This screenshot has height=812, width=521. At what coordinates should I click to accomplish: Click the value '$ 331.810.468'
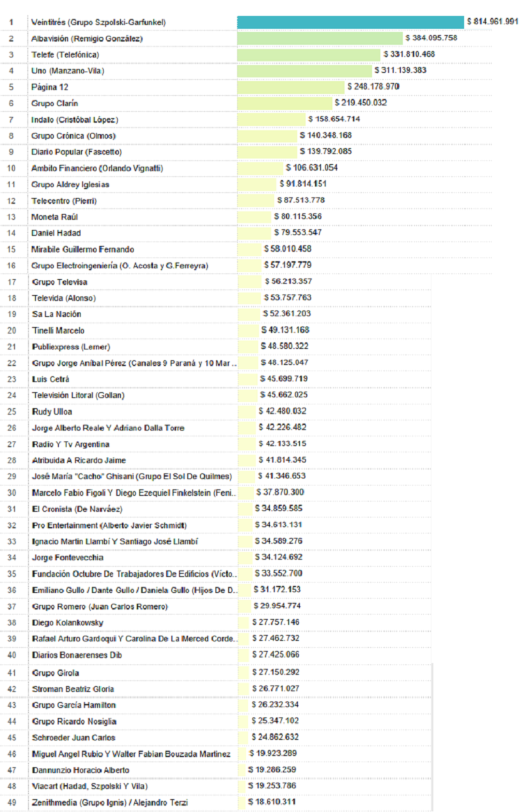[x=409, y=54]
